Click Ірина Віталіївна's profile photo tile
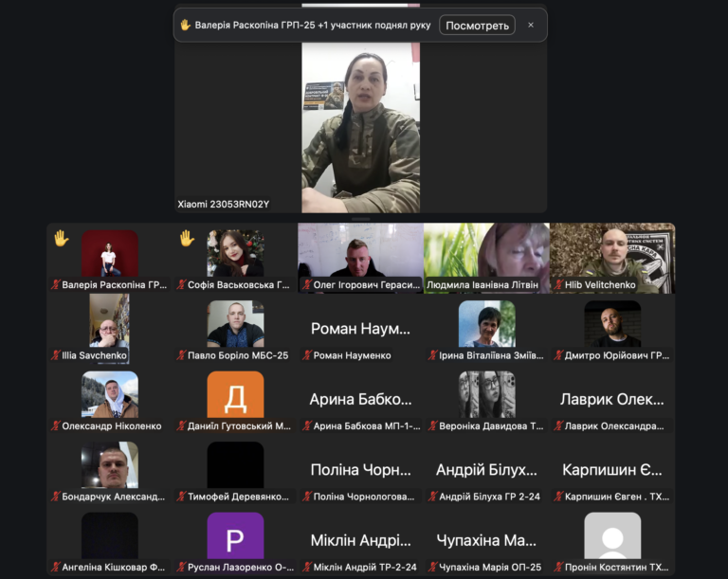The width and height of the screenshot is (728, 579). pos(486,324)
